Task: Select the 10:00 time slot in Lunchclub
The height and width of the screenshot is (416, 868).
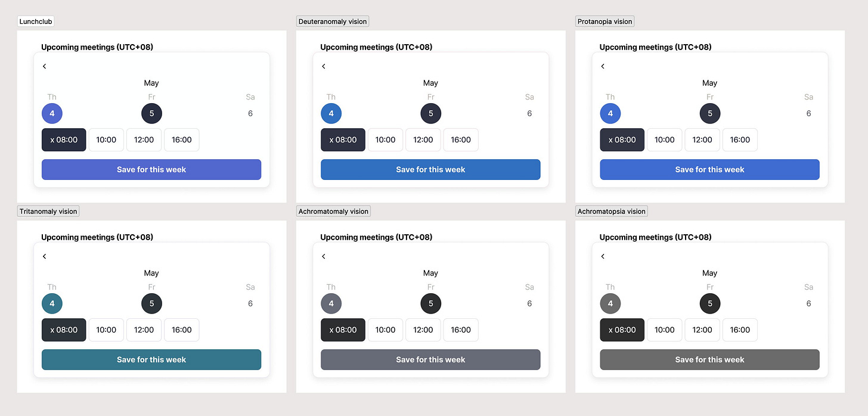Action: [x=106, y=139]
